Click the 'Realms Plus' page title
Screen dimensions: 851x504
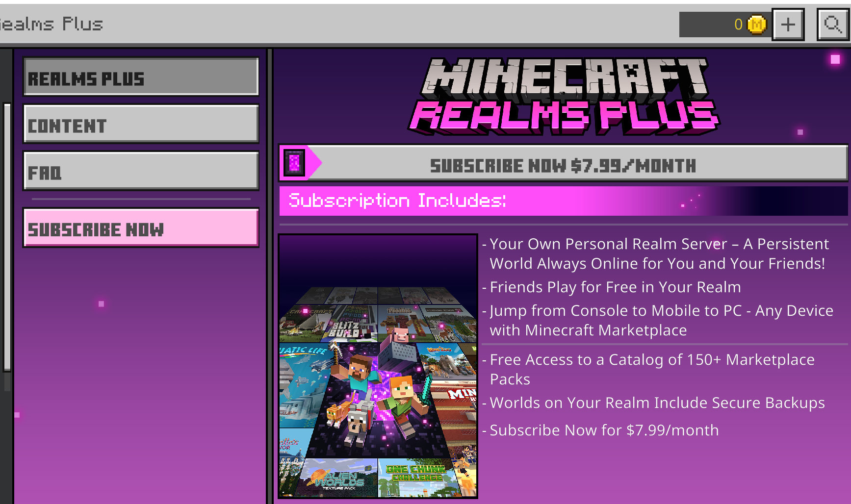(52, 24)
